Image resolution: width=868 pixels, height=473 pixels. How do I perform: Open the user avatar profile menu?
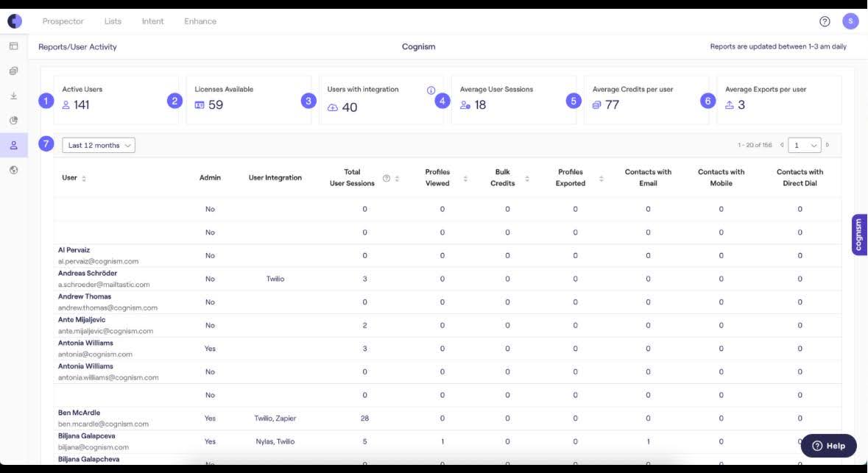[x=850, y=21]
